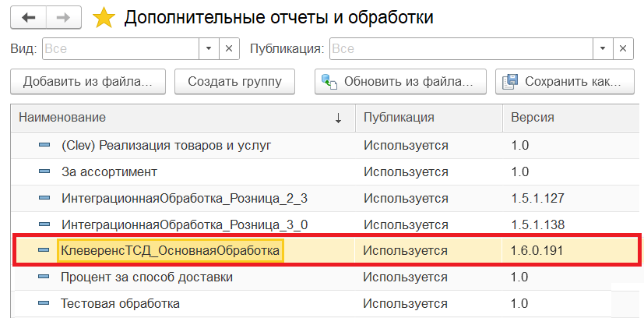Clear the Публикация filter field
This screenshot has height=318, width=644.
point(623,49)
